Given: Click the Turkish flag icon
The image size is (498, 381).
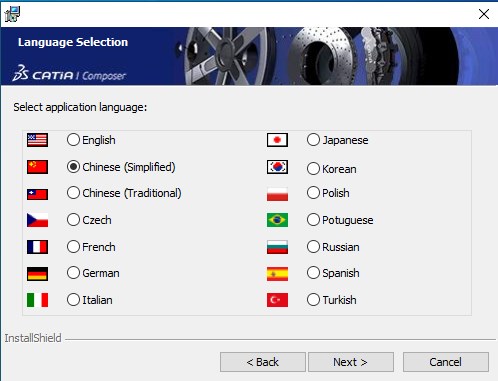Looking at the screenshot, I should [x=277, y=300].
